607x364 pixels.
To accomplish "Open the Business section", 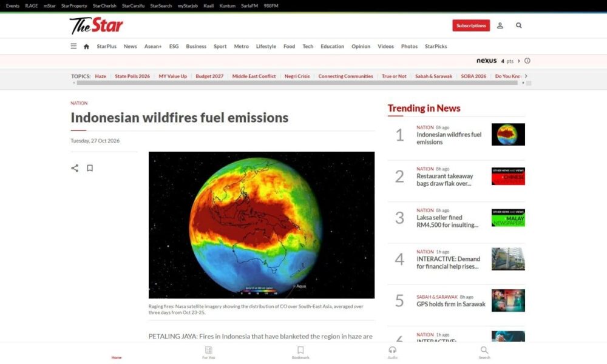I will (196, 47).
